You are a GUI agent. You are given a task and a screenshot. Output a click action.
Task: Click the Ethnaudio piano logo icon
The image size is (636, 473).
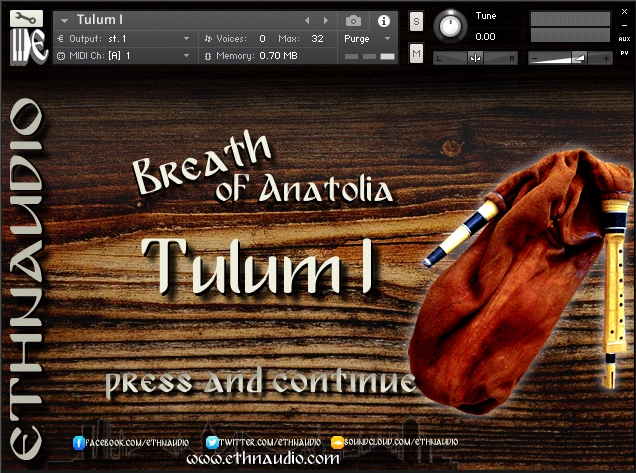point(28,46)
